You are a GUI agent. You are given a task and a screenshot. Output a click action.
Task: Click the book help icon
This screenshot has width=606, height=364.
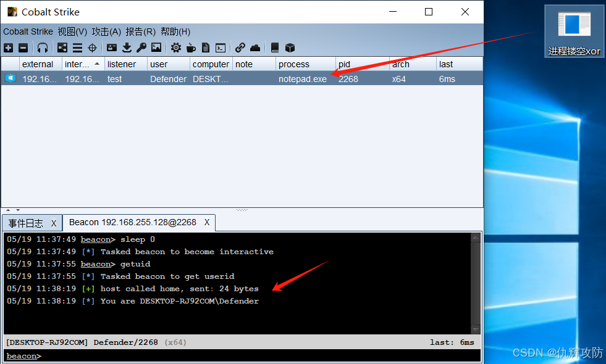[275, 48]
